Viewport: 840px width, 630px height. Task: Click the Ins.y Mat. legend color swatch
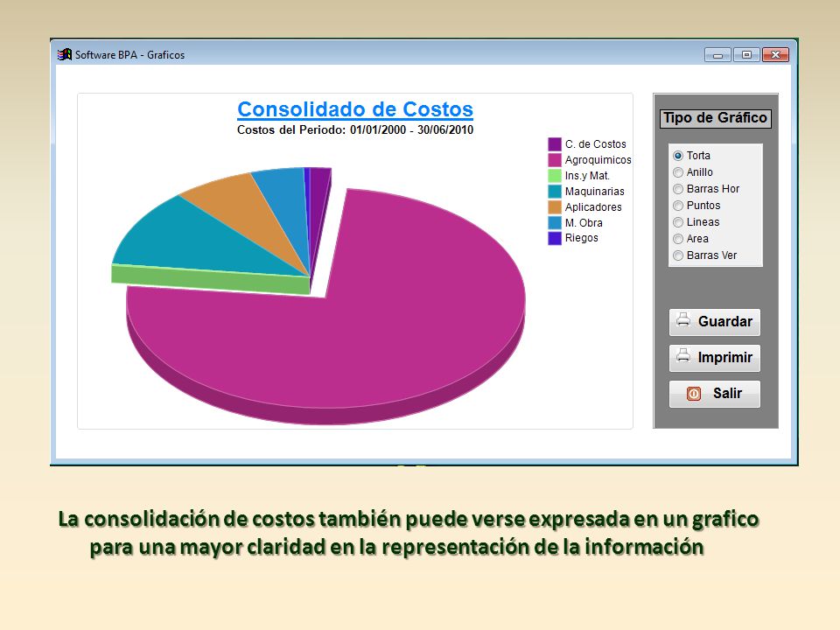coord(555,176)
